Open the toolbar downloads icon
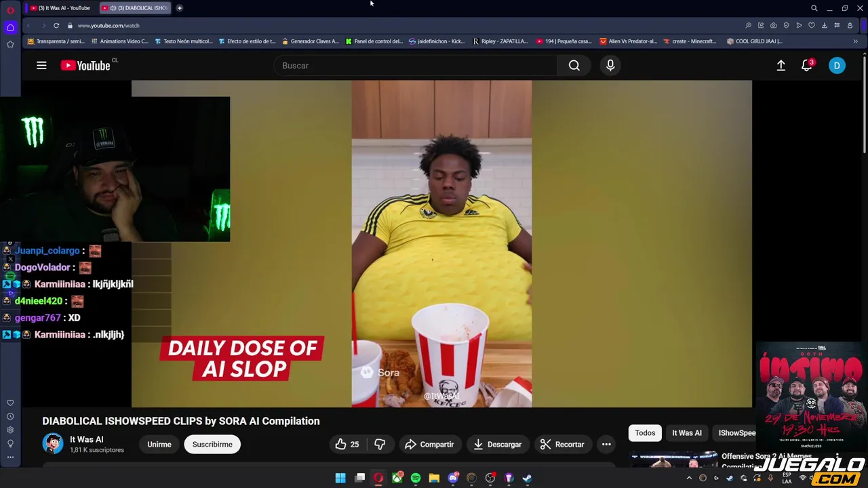868x488 pixels. click(824, 26)
